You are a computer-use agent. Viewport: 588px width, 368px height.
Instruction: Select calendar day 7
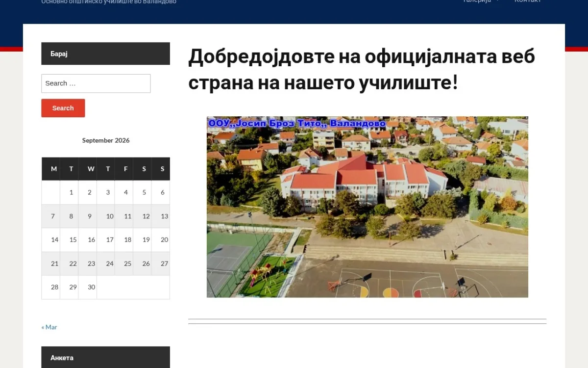point(51,216)
